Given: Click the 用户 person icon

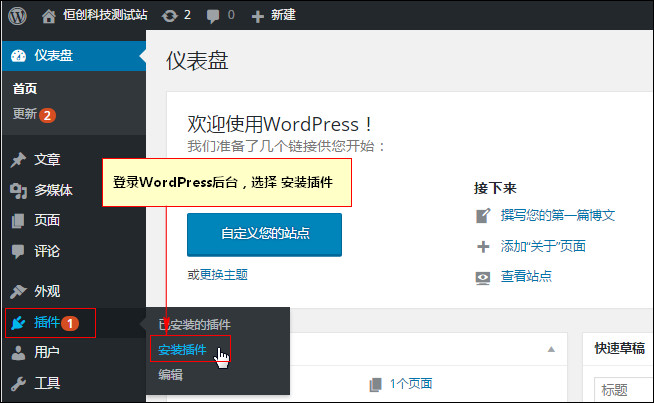Looking at the screenshot, I should (18, 353).
